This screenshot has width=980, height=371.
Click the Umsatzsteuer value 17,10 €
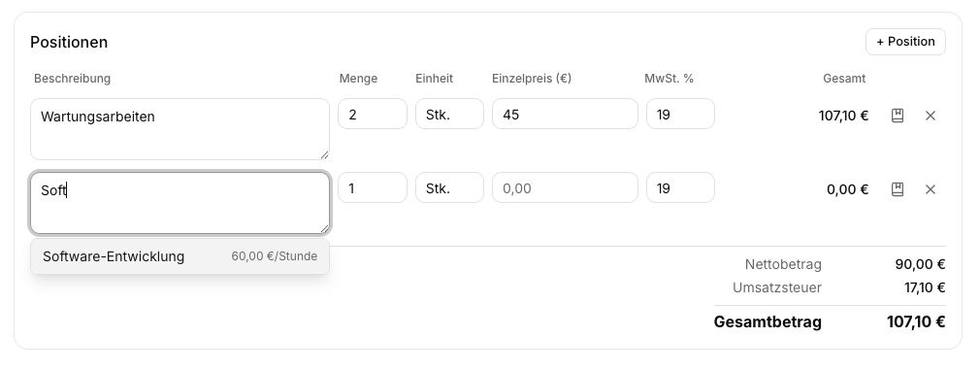925,287
